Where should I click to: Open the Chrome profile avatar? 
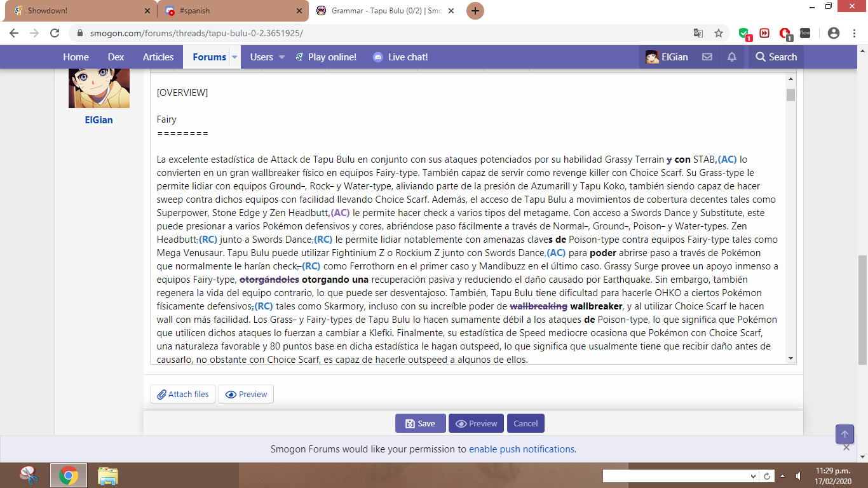coord(834,33)
